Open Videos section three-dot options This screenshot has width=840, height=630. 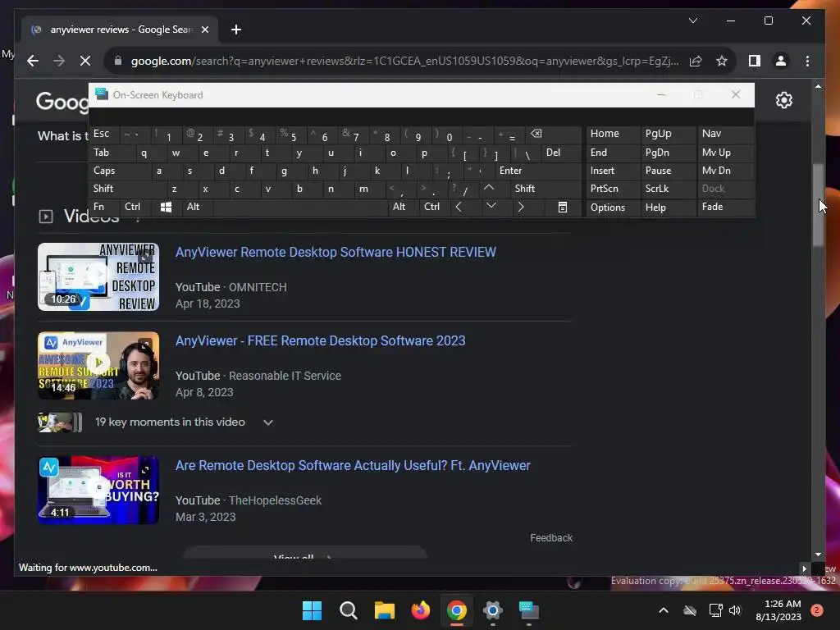click(x=138, y=217)
